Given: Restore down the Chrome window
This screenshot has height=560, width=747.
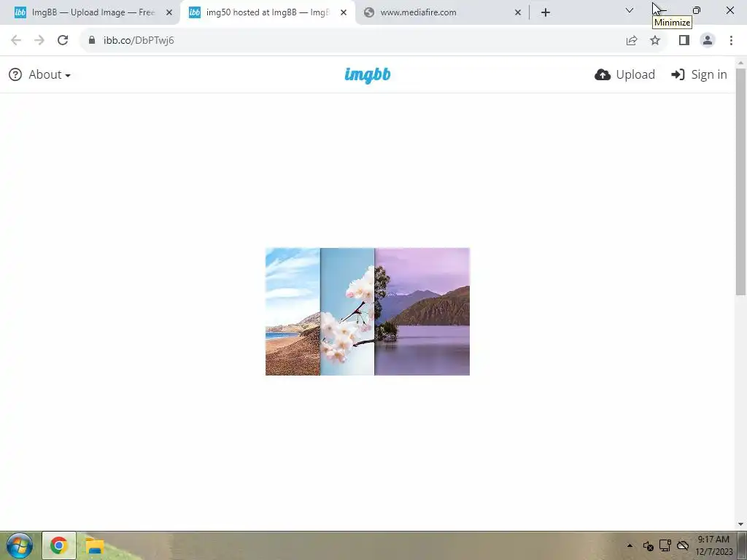Looking at the screenshot, I should (697, 10).
